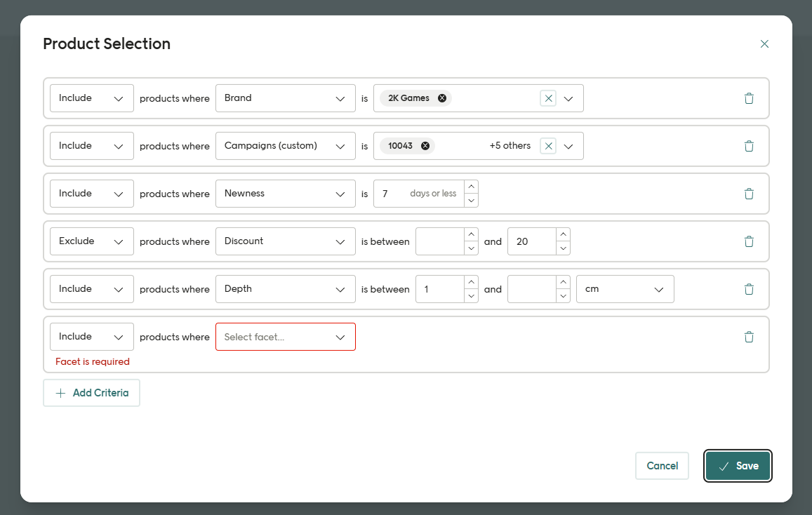Focus the empty Discount minimum field

click(440, 241)
